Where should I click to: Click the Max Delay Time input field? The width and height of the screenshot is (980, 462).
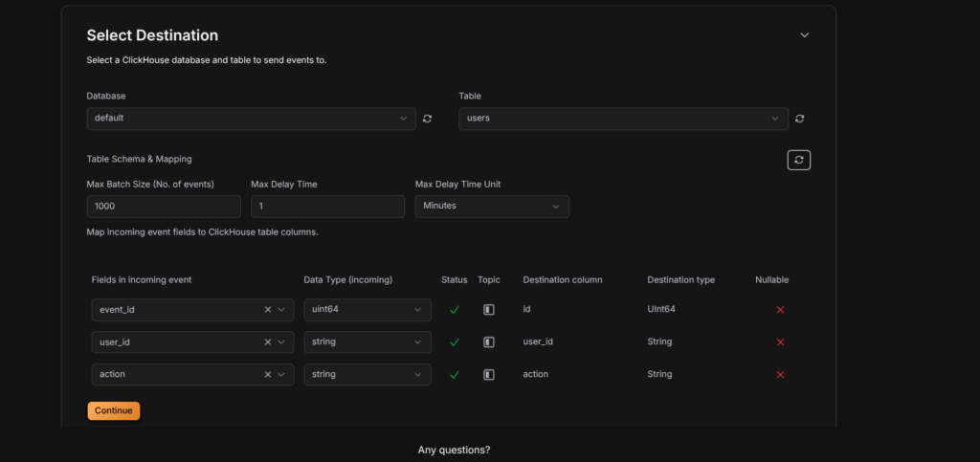click(327, 206)
